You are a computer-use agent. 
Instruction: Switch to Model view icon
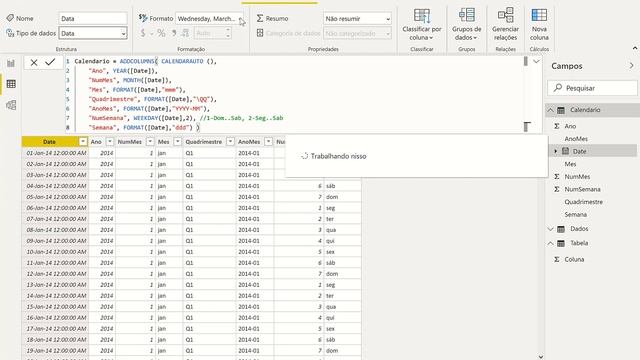[x=11, y=105]
